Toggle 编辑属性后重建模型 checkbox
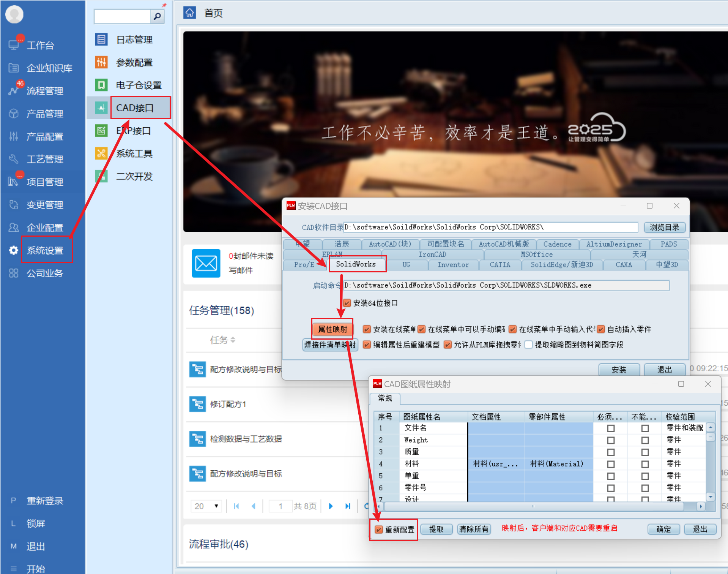Image resolution: width=728 pixels, height=574 pixels. pyautogui.click(x=366, y=345)
